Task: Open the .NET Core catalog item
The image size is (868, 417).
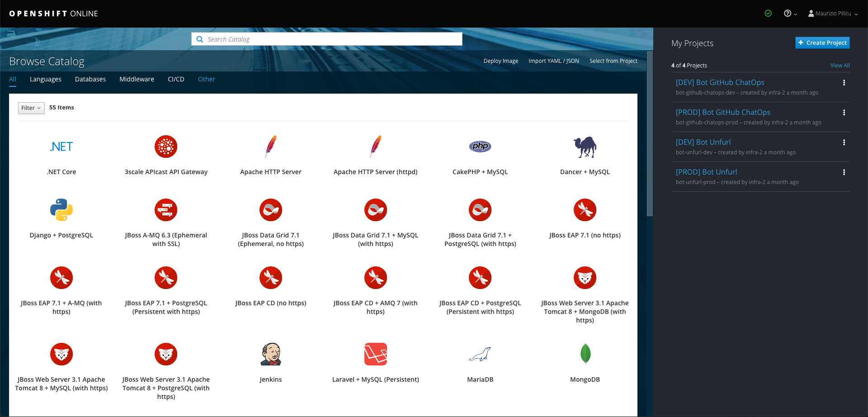Action: 61,147
